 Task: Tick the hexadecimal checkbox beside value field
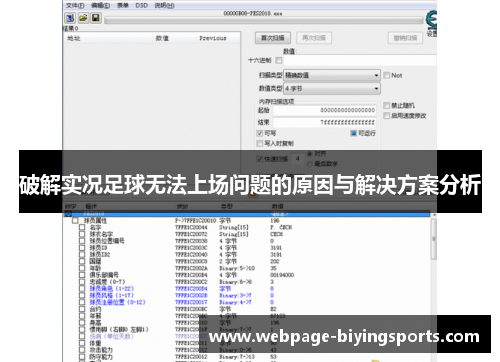[x=279, y=60]
